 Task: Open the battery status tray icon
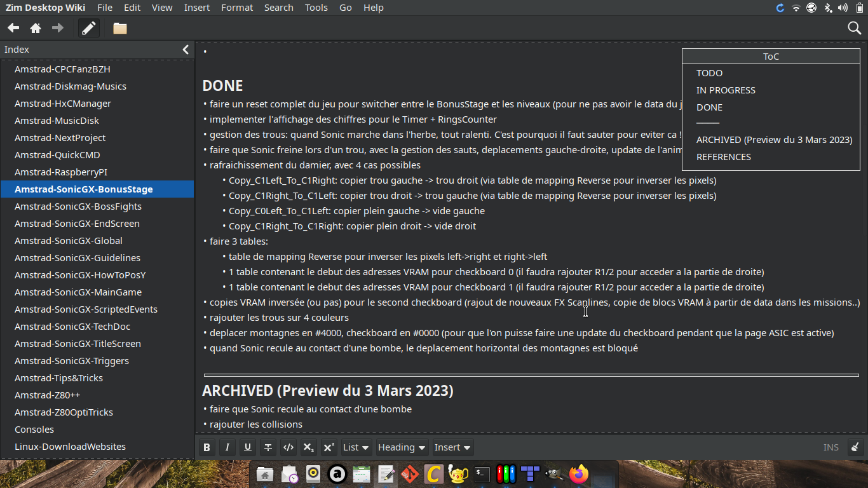(x=860, y=8)
